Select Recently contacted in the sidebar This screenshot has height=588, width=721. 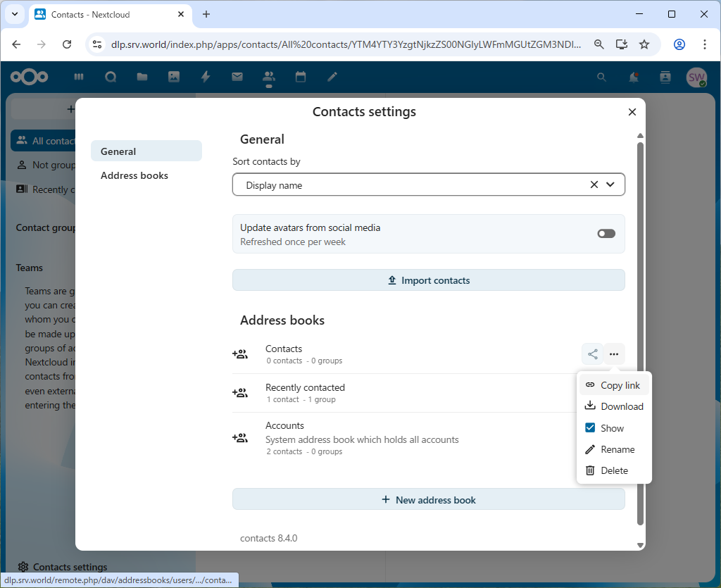click(x=44, y=189)
